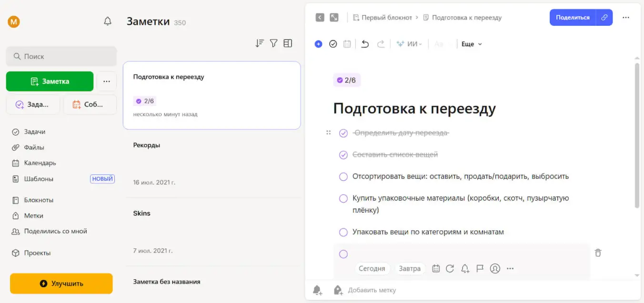
Task: Uncheck "Составить список вещей" task
Action: (343, 155)
